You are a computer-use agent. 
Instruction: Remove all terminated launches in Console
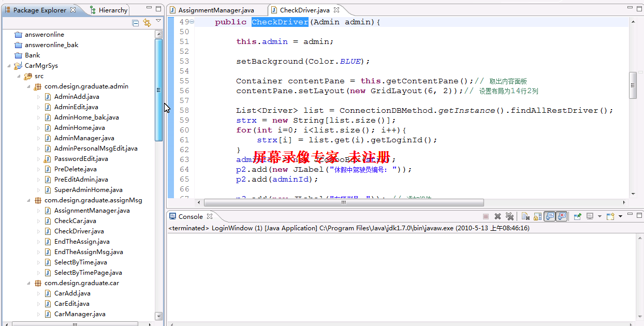click(x=509, y=216)
